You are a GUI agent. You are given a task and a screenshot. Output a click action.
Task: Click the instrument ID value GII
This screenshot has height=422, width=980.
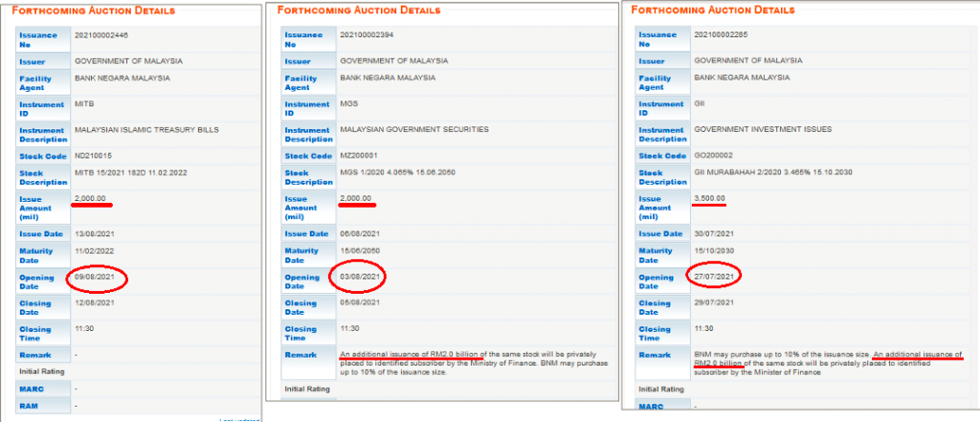pos(700,103)
